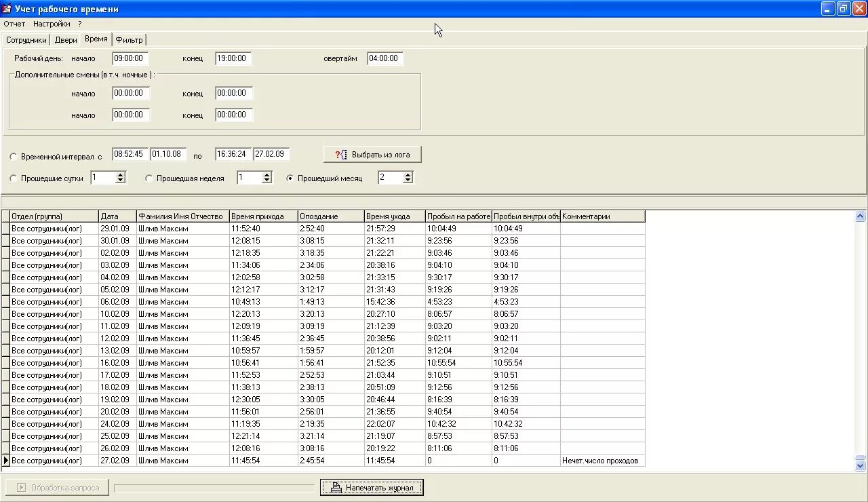
Task: Click the Комментарии column header
Action: pyautogui.click(x=602, y=216)
